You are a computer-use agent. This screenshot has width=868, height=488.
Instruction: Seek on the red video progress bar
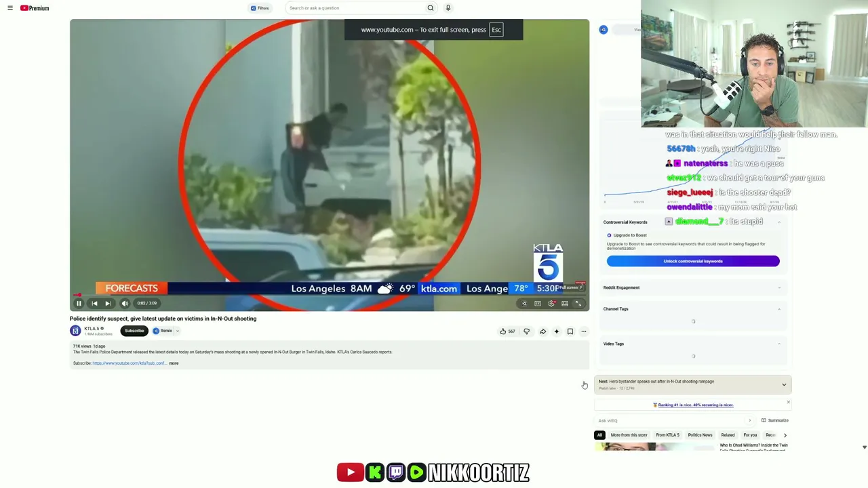[330, 296]
